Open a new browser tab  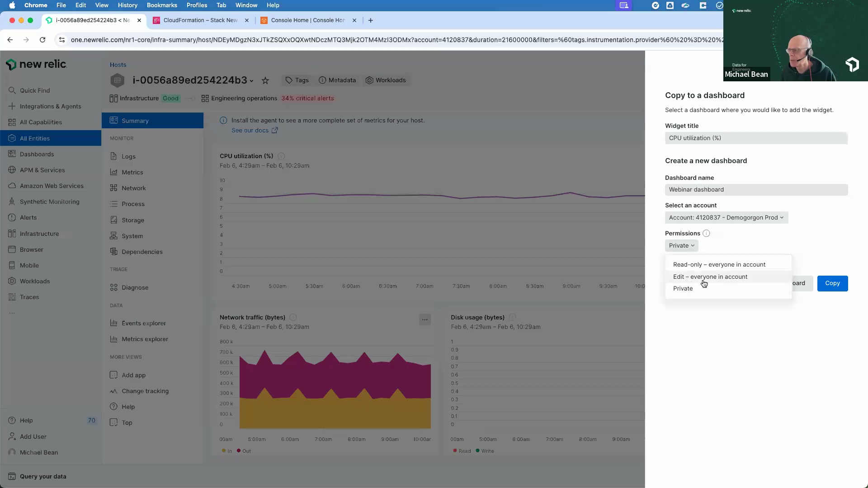(371, 20)
